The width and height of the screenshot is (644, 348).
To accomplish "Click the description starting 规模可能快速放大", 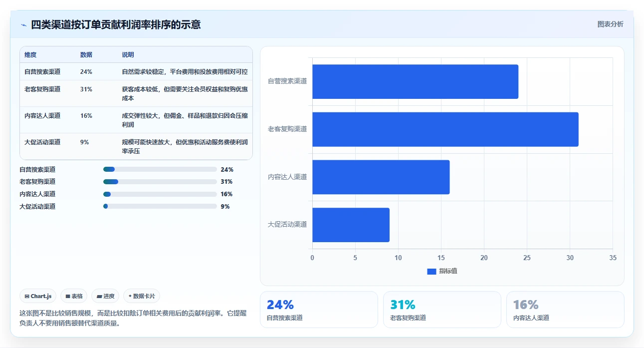I will pyautogui.click(x=185, y=147).
